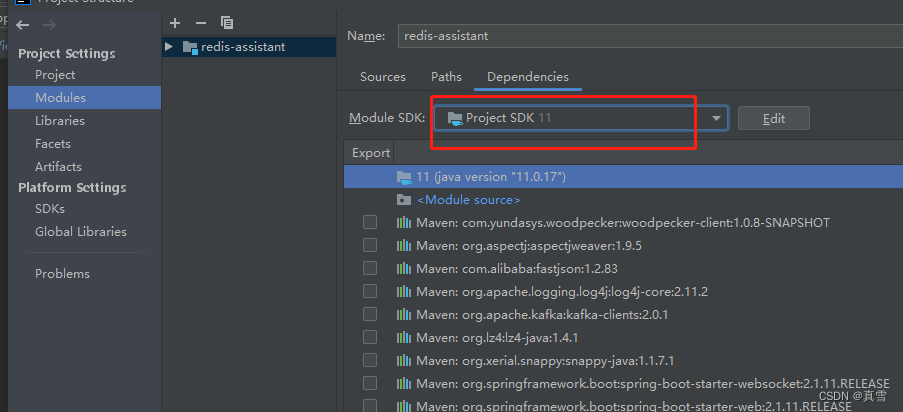Select Maven: org.xerial.snappy:snappy-java:1.1.7.1 text

(x=545, y=361)
